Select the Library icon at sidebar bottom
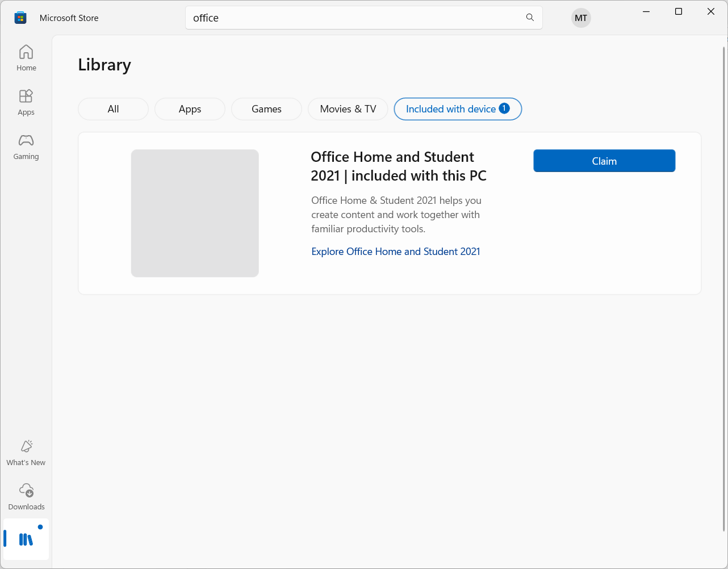 (x=26, y=539)
